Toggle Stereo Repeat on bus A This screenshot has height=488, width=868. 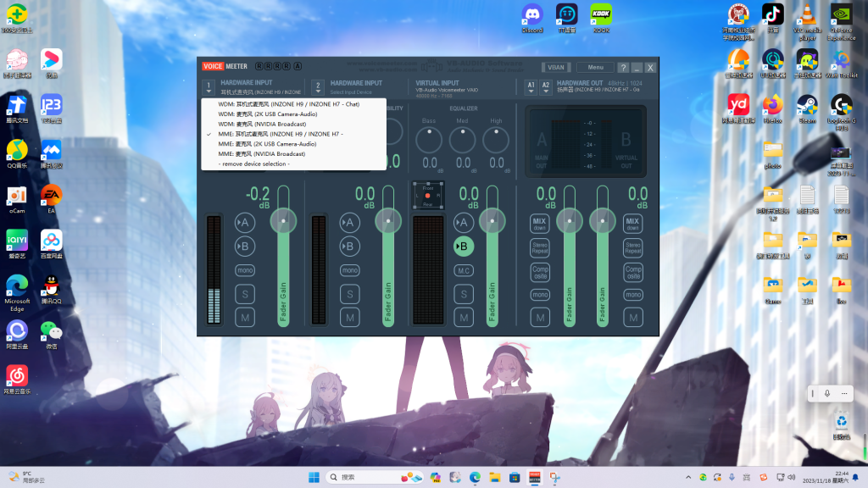click(540, 248)
